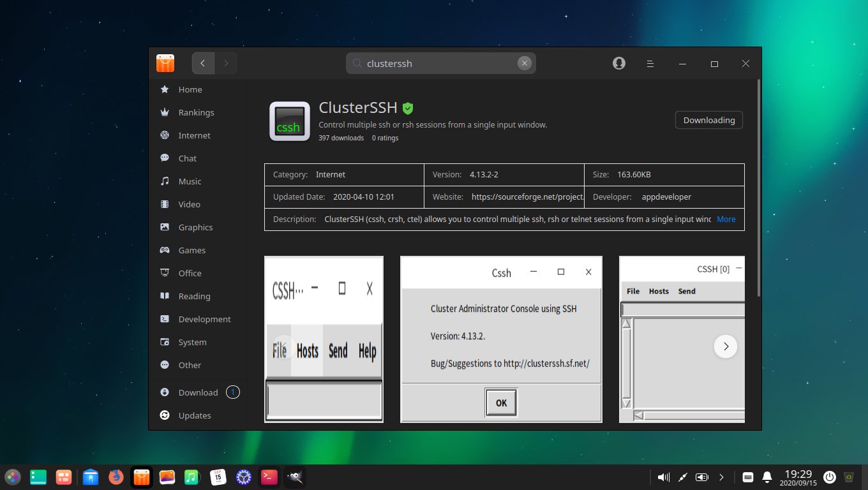The height and width of the screenshot is (490, 868).
Task: Click the app page vertical scrollbar
Action: point(759,188)
